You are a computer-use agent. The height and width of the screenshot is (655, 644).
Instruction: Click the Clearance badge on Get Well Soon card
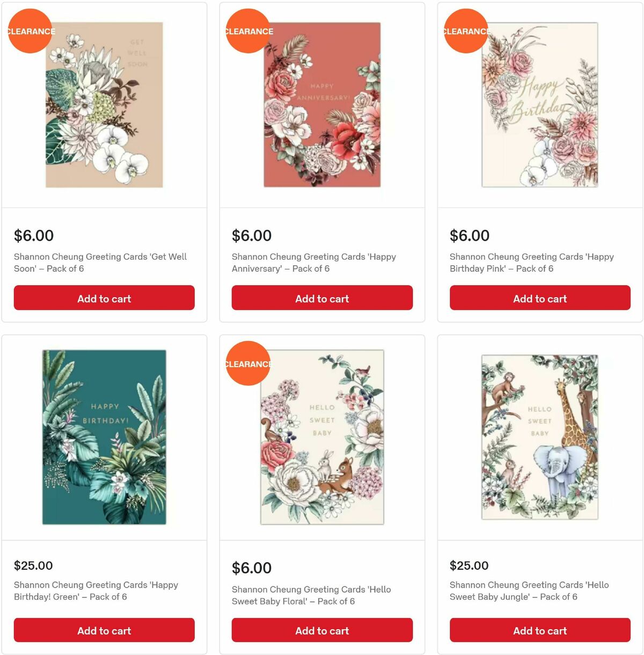point(30,31)
